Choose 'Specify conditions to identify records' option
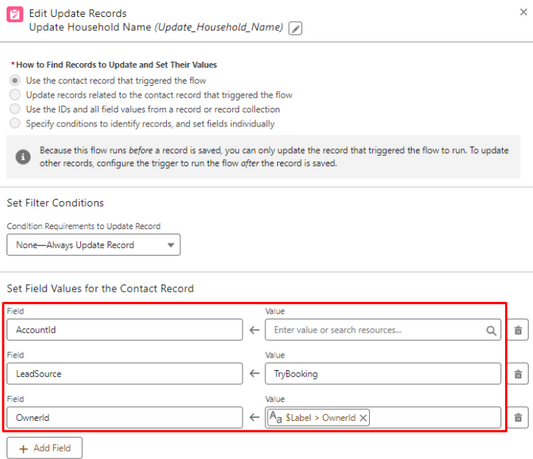 (15, 123)
